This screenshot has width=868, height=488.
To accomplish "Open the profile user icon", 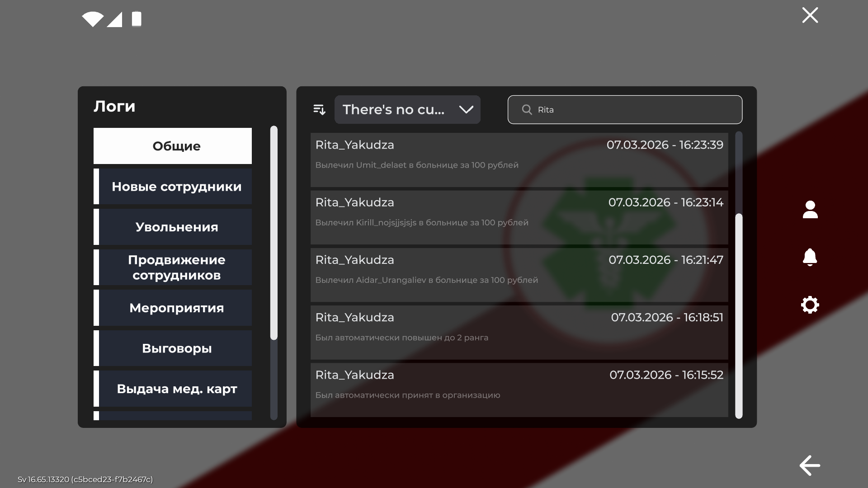I will (810, 210).
